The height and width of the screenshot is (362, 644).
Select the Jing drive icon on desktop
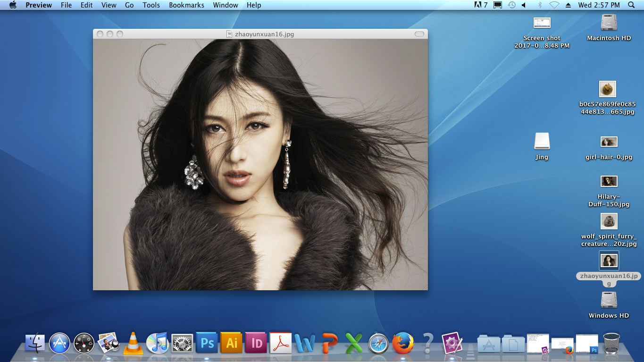542,141
